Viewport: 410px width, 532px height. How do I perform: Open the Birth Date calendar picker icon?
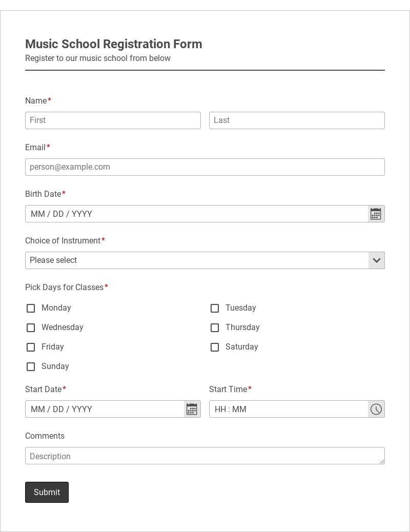tap(376, 214)
